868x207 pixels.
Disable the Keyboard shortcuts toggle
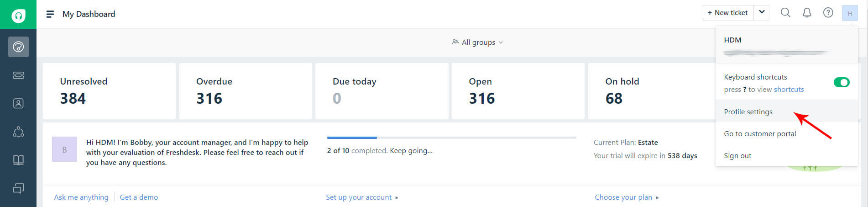click(842, 82)
